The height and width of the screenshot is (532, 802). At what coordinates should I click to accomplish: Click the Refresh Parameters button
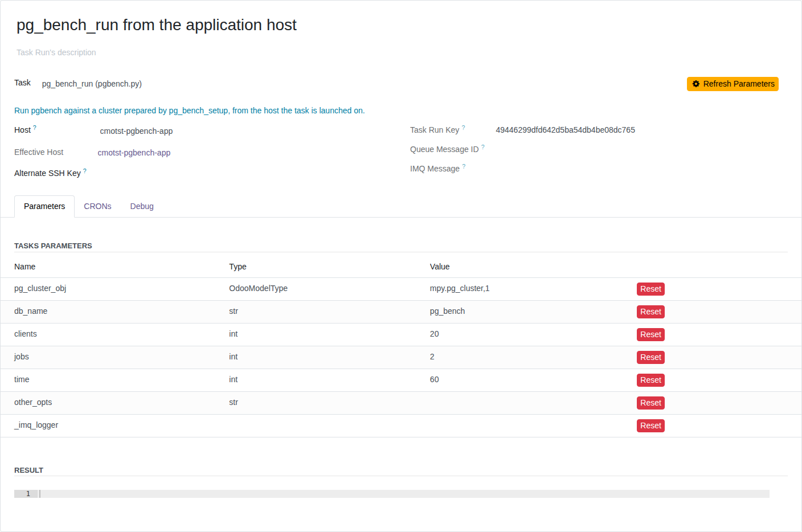(733, 84)
